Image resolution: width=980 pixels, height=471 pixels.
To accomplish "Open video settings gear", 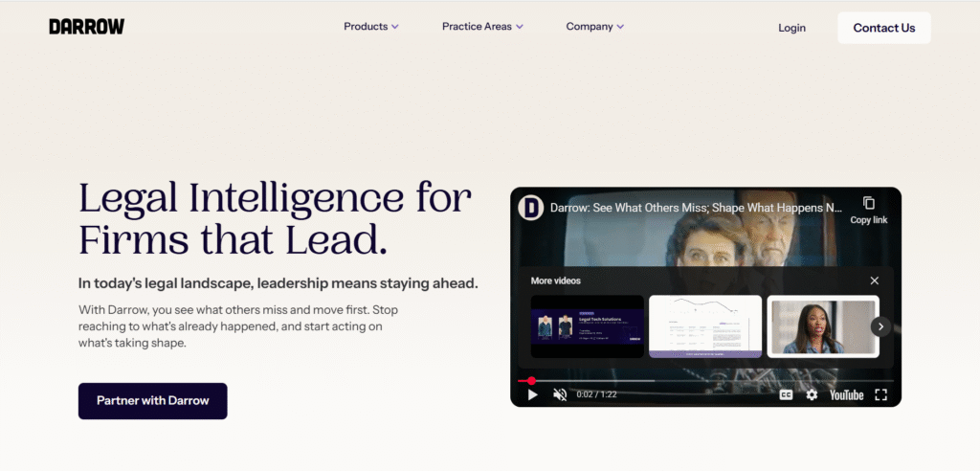I will click(x=812, y=394).
